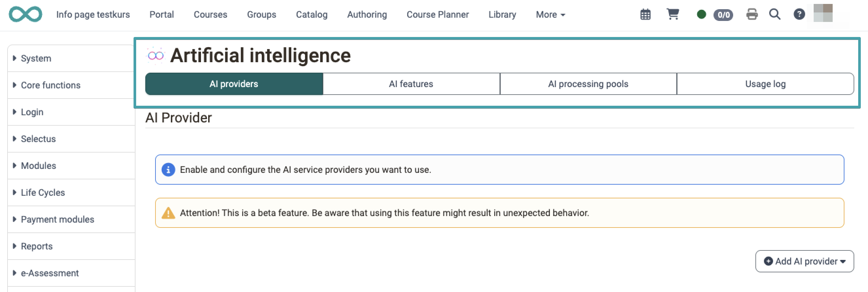Click the 'Artificial intelligence' page title
This screenshot has height=292, width=868.
click(x=261, y=55)
